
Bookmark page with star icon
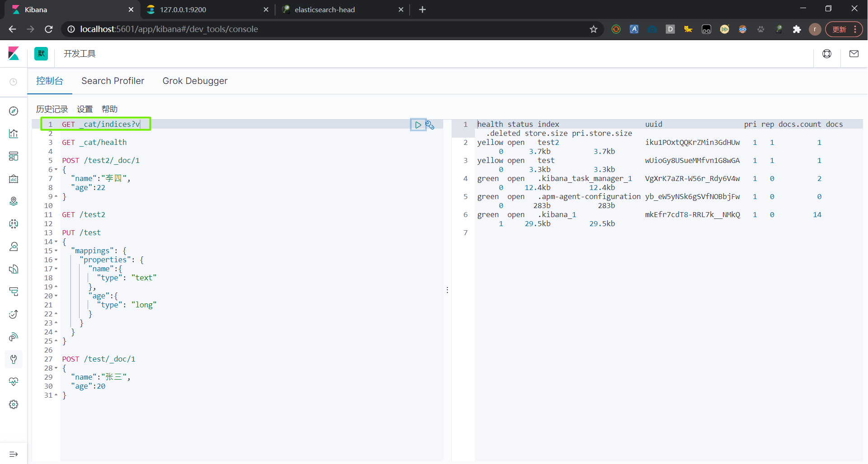594,29
